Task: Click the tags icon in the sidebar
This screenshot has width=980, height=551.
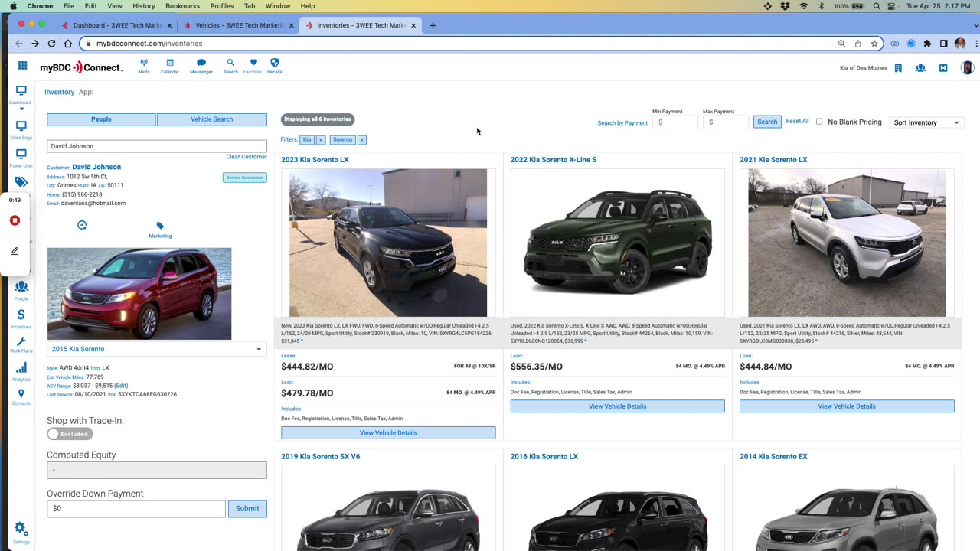Action: 21,182
